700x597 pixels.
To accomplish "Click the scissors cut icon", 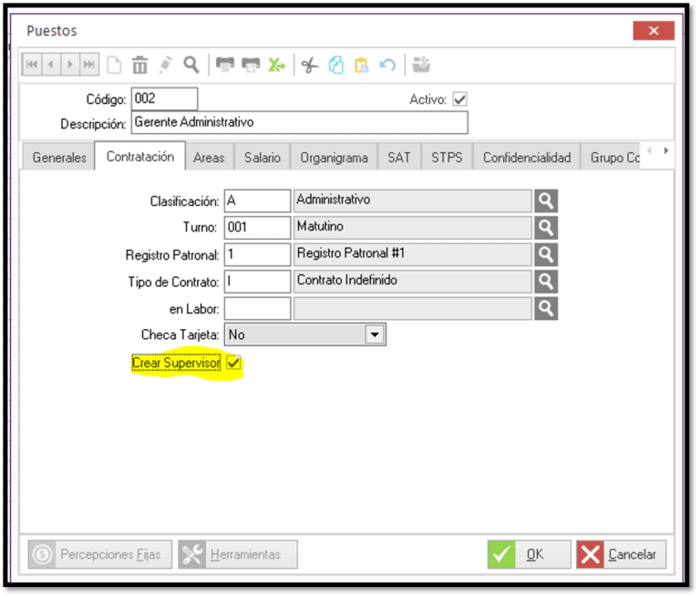I will pyautogui.click(x=310, y=65).
